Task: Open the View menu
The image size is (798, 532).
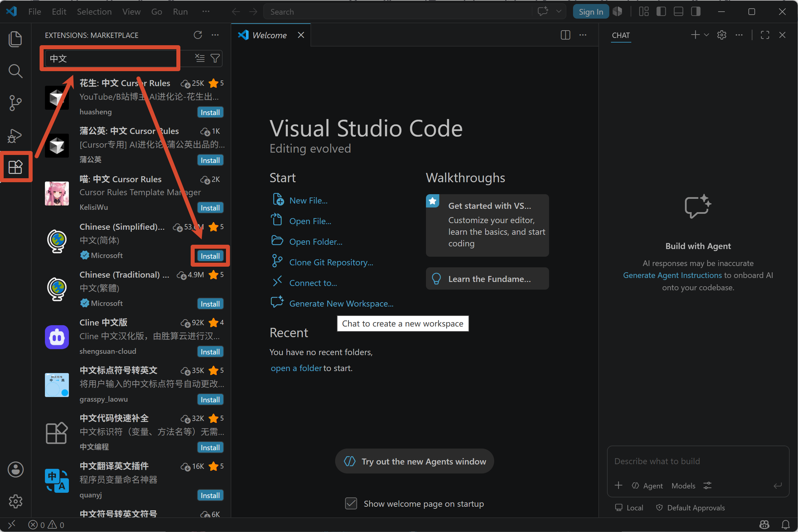Action: (x=131, y=12)
